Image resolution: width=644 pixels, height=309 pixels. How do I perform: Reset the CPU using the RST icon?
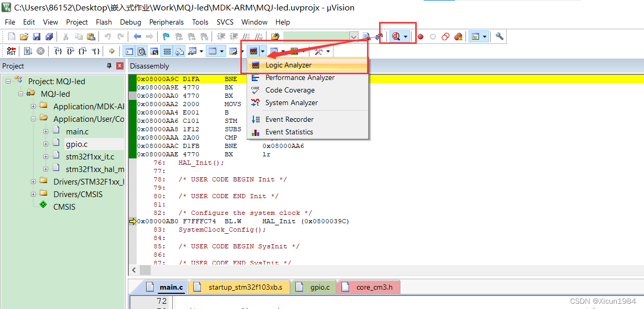click(x=12, y=51)
